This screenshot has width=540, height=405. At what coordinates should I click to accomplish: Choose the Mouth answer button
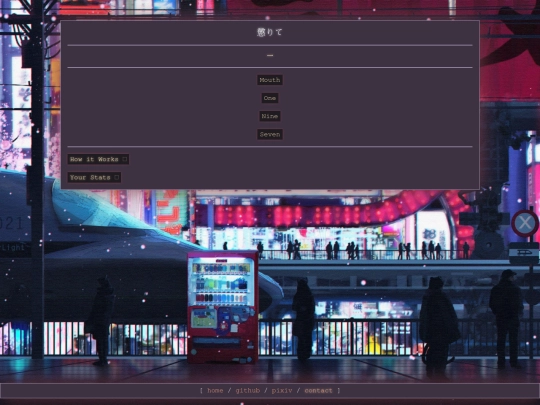click(270, 80)
